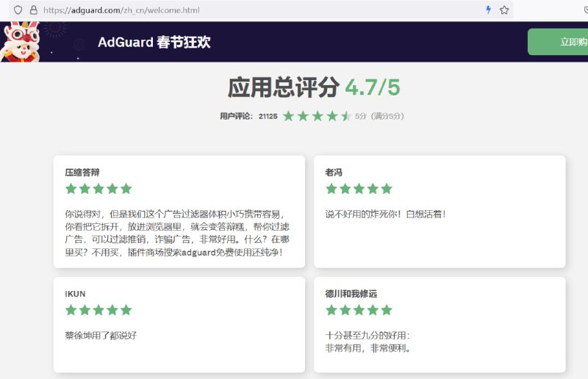Viewport: 588px width, 379px height.
Task: Click the five stars under 老冯
Action: tap(359, 189)
